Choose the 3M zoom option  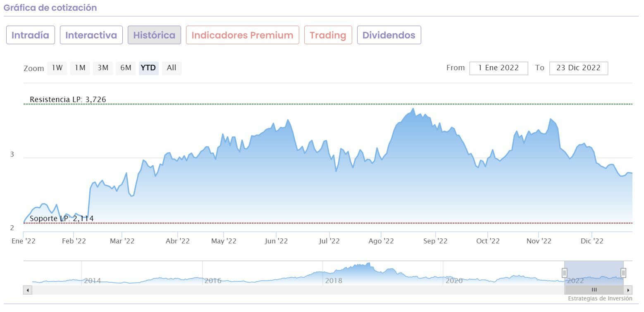point(103,68)
